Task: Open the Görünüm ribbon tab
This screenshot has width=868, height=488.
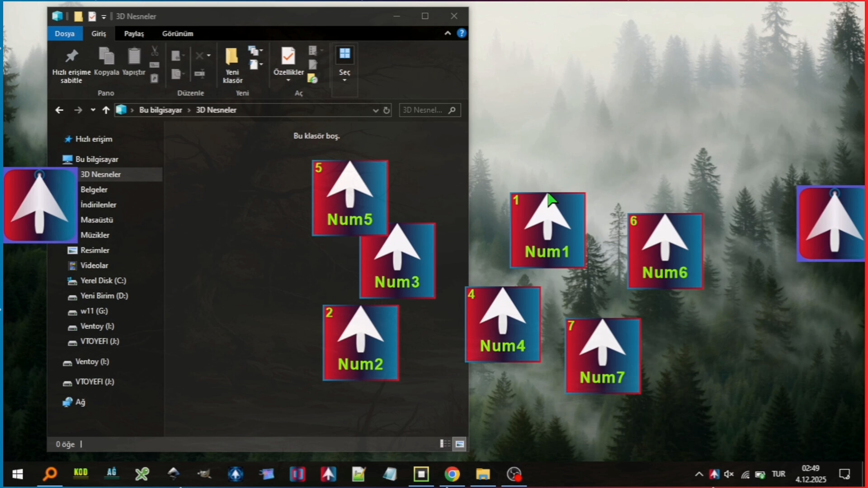Action: tap(177, 33)
